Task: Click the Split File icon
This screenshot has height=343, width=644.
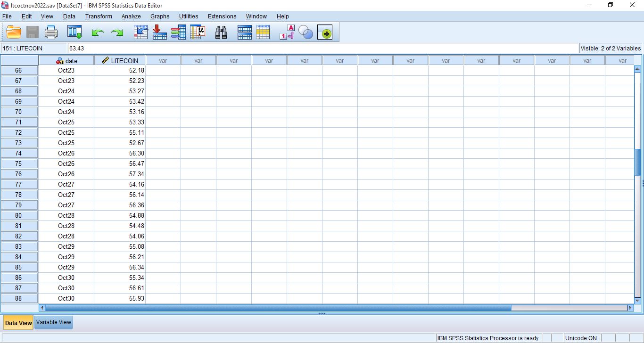Action: [x=244, y=32]
